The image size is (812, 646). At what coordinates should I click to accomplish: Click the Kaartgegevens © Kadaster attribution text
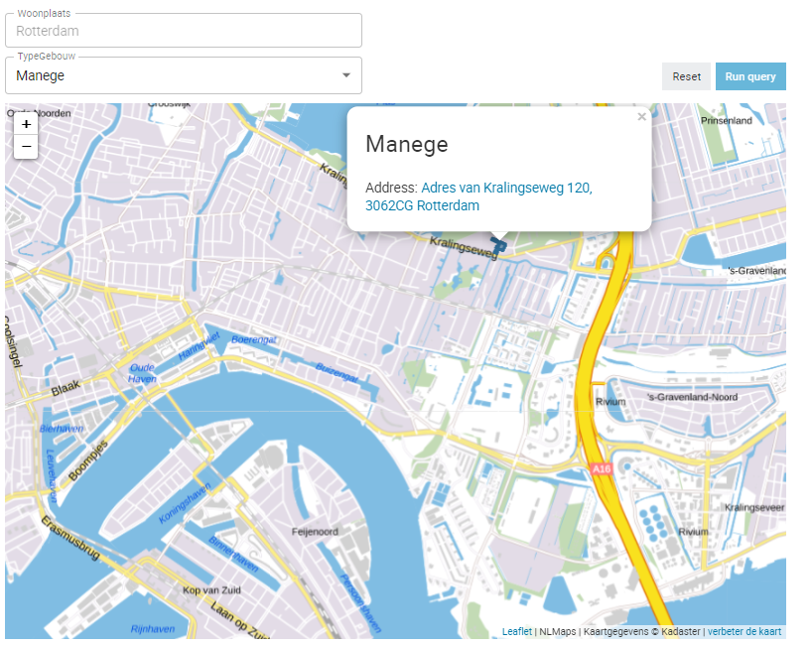(x=641, y=631)
